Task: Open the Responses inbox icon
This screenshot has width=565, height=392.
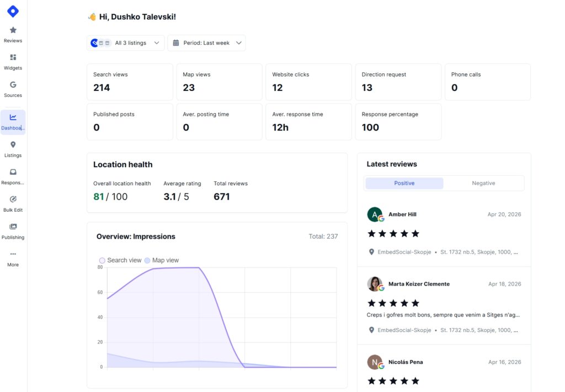Action: tap(13, 172)
